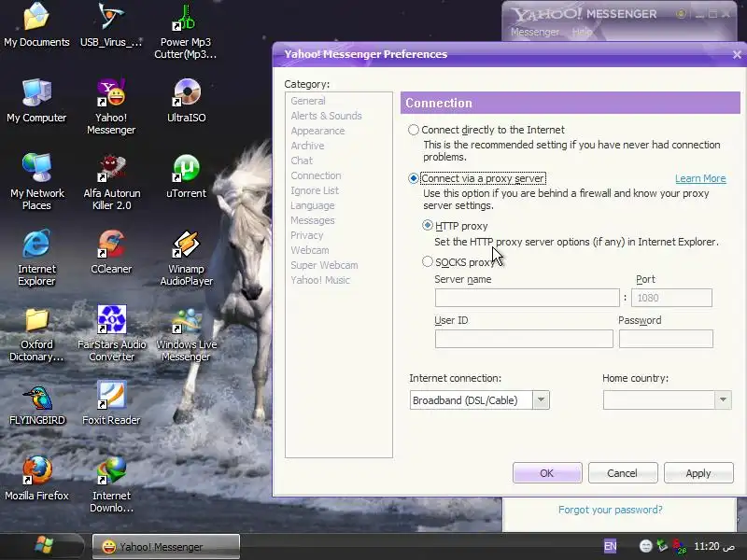
Task: Select Super Webcam category
Action: point(324,265)
